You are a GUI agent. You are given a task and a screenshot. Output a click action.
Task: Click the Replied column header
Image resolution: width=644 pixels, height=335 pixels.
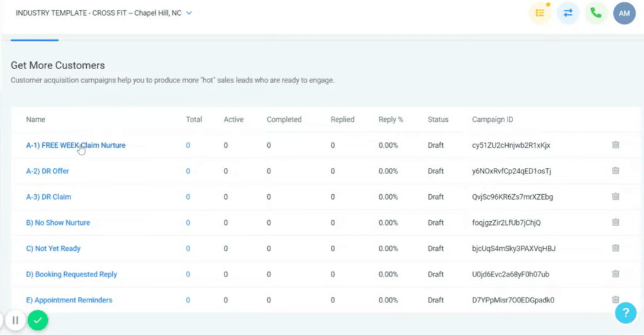click(x=343, y=119)
